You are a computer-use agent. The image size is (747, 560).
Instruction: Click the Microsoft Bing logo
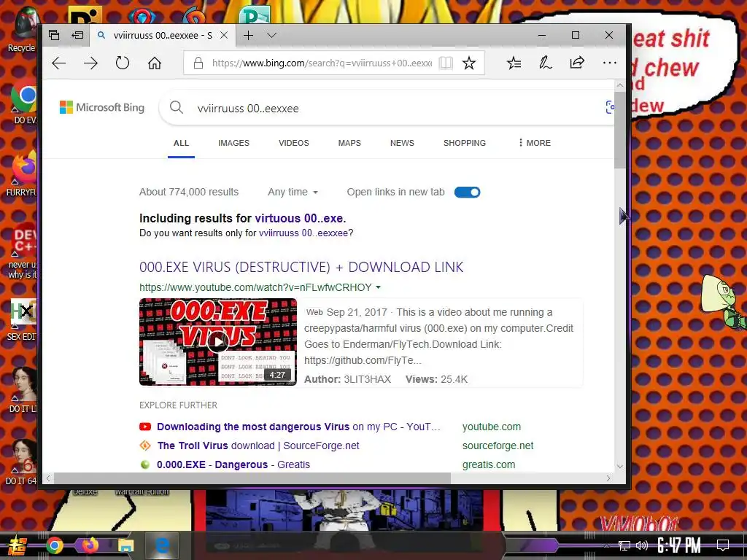tap(102, 107)
